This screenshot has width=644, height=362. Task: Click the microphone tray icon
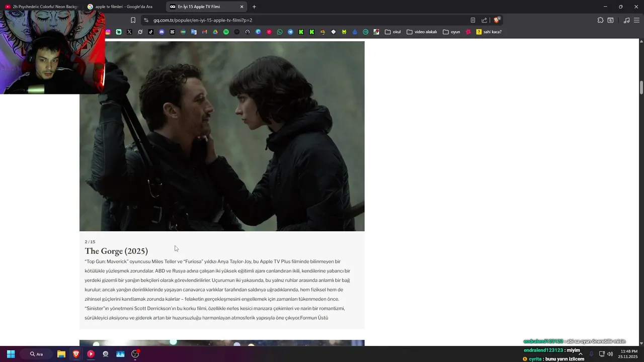pyautogui.click(x=591, y=354)
